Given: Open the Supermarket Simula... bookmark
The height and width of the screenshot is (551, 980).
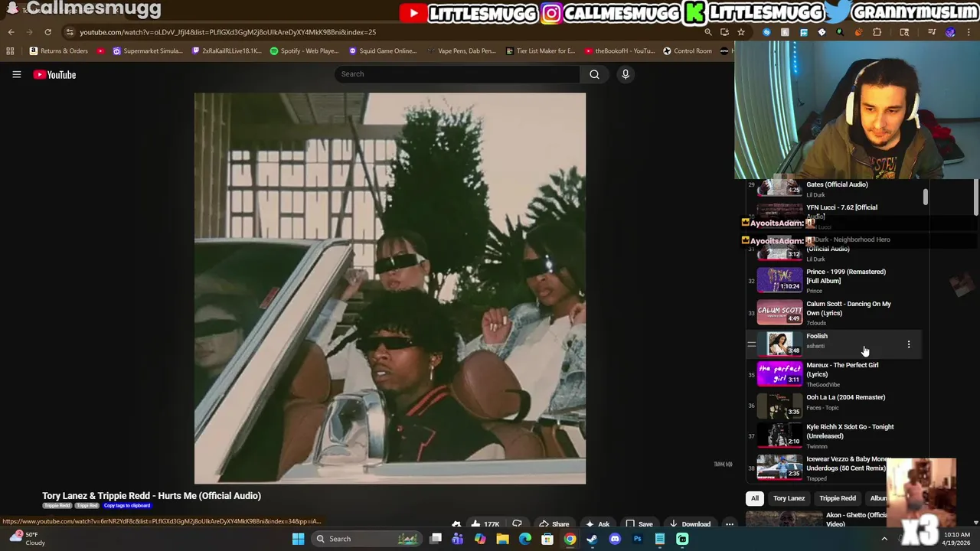Looking at the screenshot, I should point(148,51).
